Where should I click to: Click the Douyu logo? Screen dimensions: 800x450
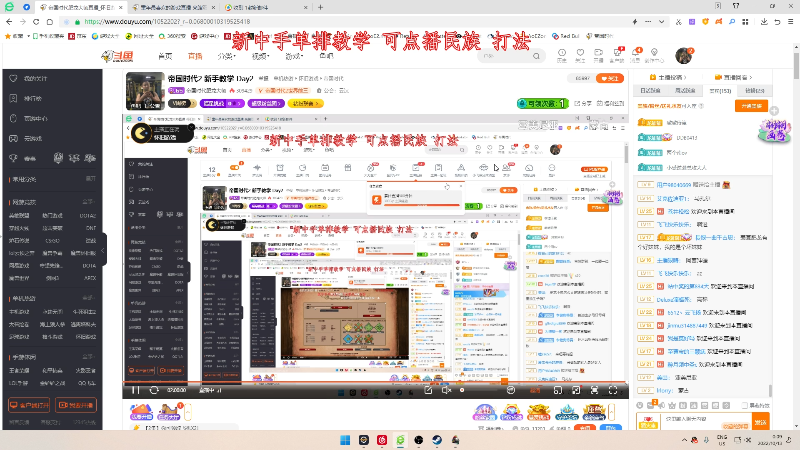[118, 56]
